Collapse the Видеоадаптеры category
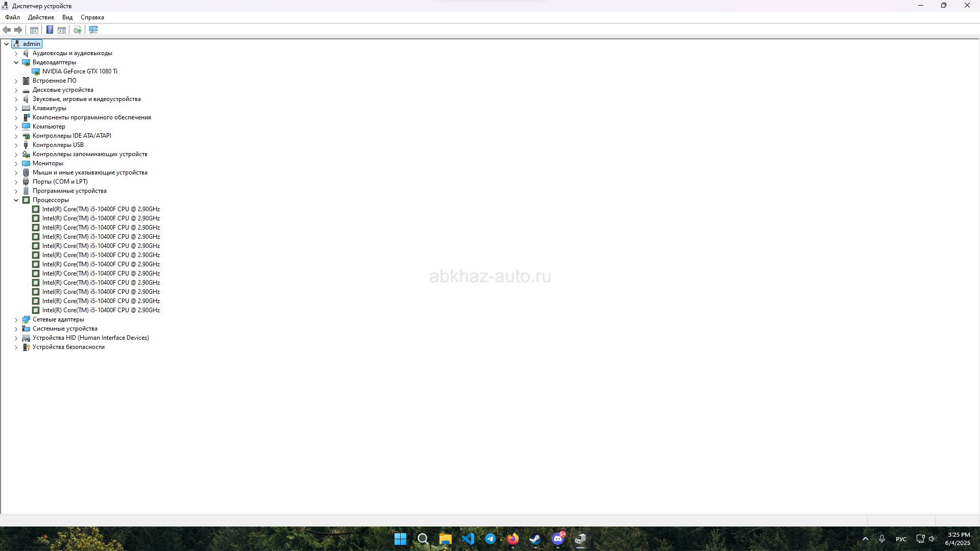Screen dimensions: 980x551 (16, 62)
